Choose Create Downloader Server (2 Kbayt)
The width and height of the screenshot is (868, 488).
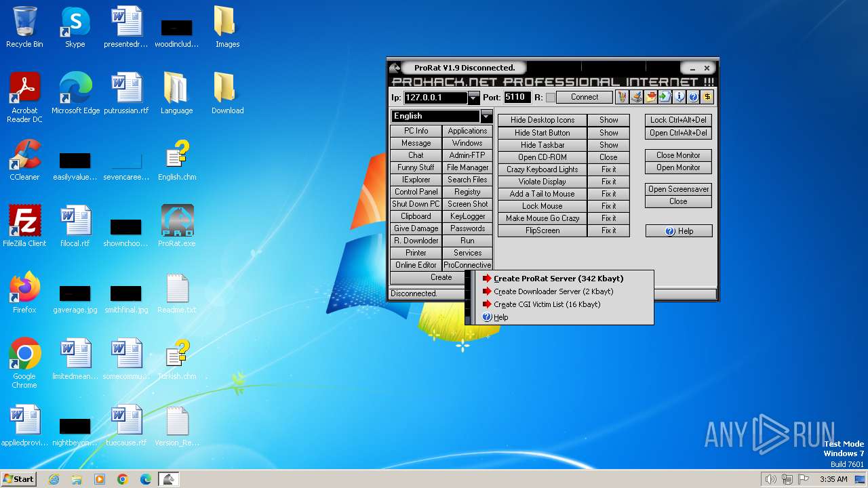[553, 291]
